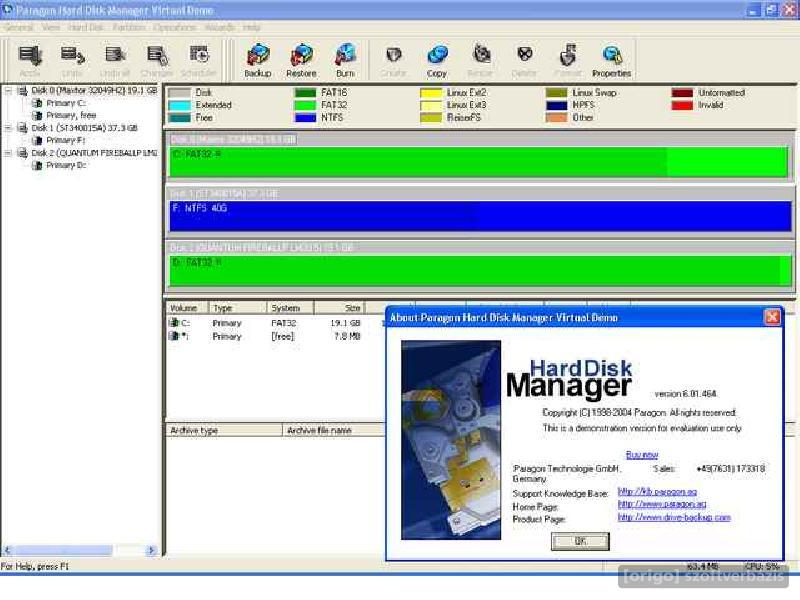The width and height of the screenshot is (800, 600).
Task: Click the FAT32 legend color swatch
Action: pos(306,105)
